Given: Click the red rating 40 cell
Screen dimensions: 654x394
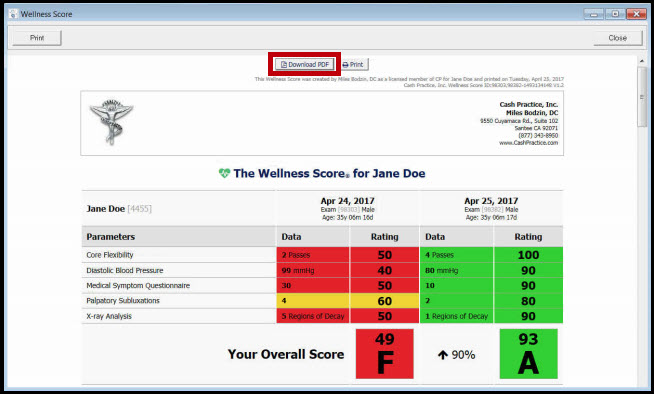Looking at the screenshot, I should tap(385, 270).
